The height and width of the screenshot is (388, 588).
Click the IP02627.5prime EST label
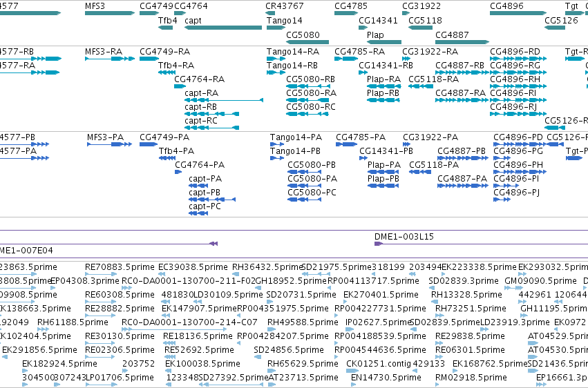point(377,322)
